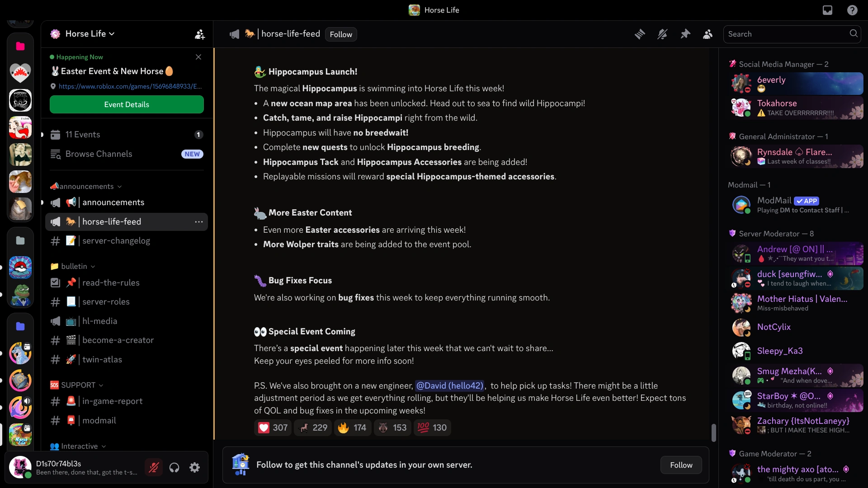Screen dimensions: 868x488
Task: Hide the member list
Action: click(708, 34)
